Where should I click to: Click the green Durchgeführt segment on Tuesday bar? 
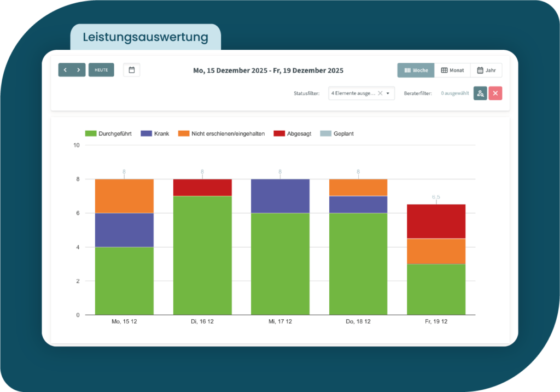(x=202, y=255)
